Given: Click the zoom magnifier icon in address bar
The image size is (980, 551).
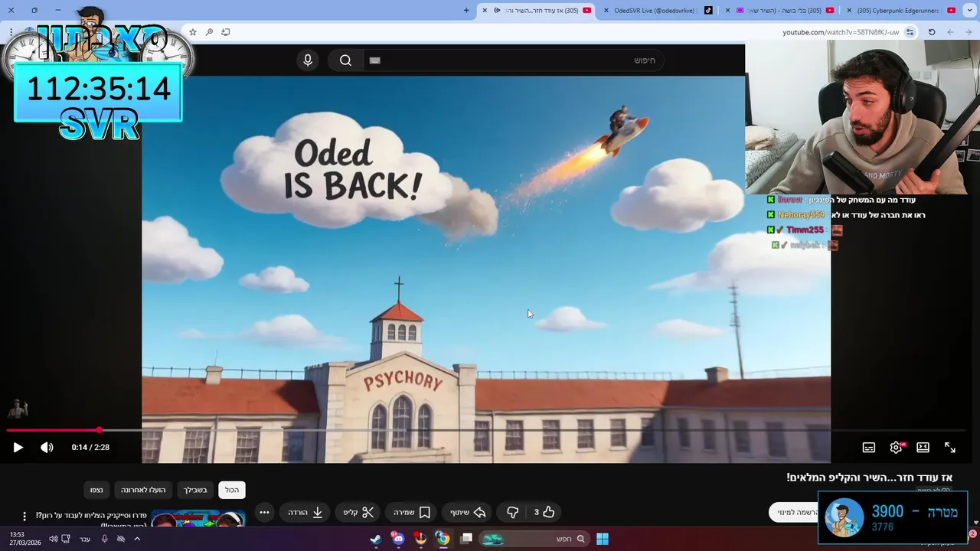Looking at the screenshot, I should click(209, 32).
